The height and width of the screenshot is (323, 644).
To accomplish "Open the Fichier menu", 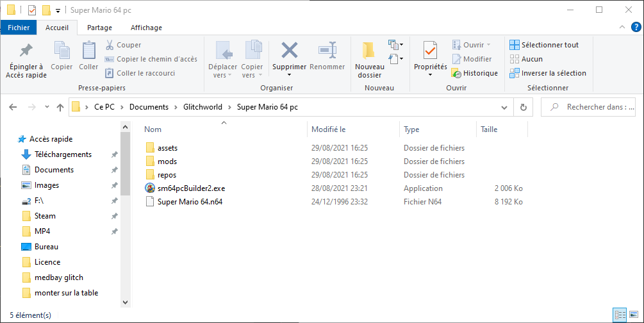I will 19,28.
